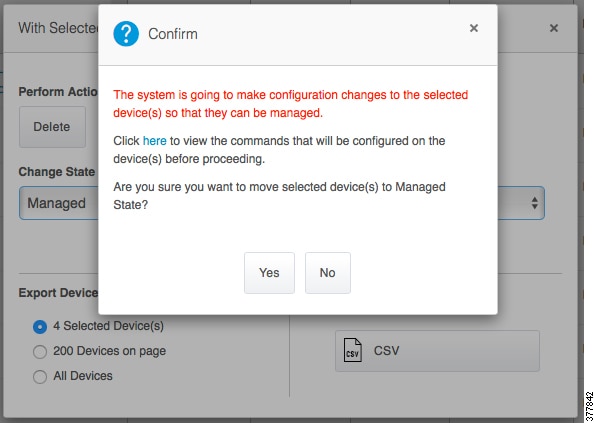Image resolution: width=594 pixels, height=423 pixels.
Task: Expand Change State dropdown arrows
Action: pyautogui.click(x=535, y=203)
